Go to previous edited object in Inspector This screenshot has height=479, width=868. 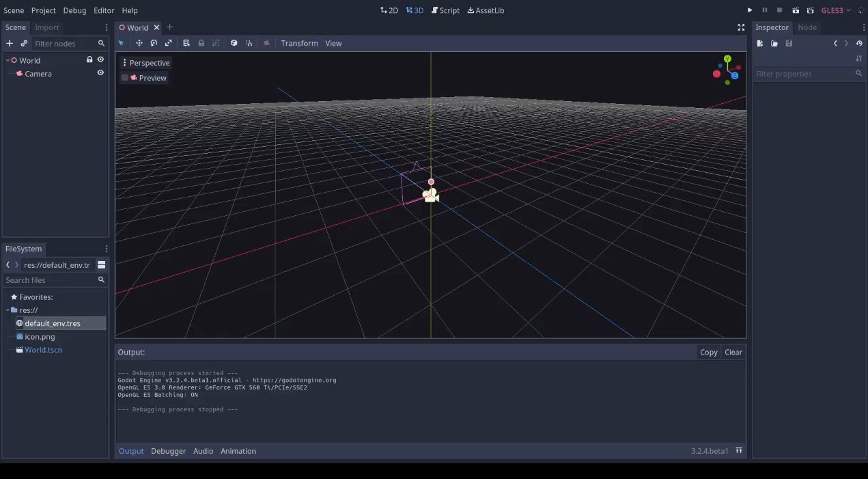click(x=835, y=43)
